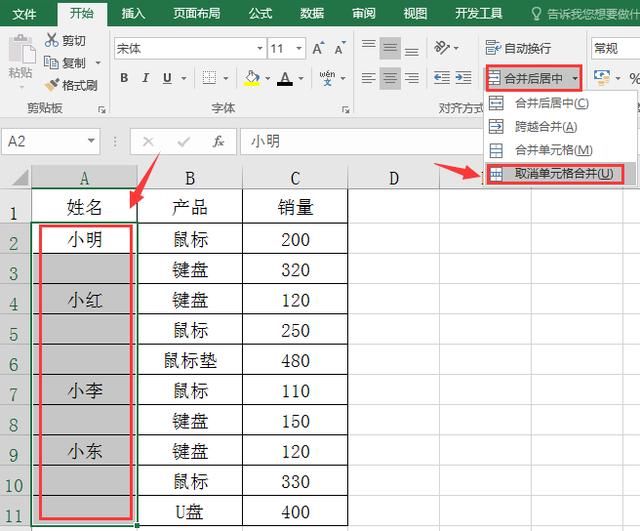Apply yellow fill color bucket
The width and height of the screenshot is (640, 531).
click(x=252, y=78)
